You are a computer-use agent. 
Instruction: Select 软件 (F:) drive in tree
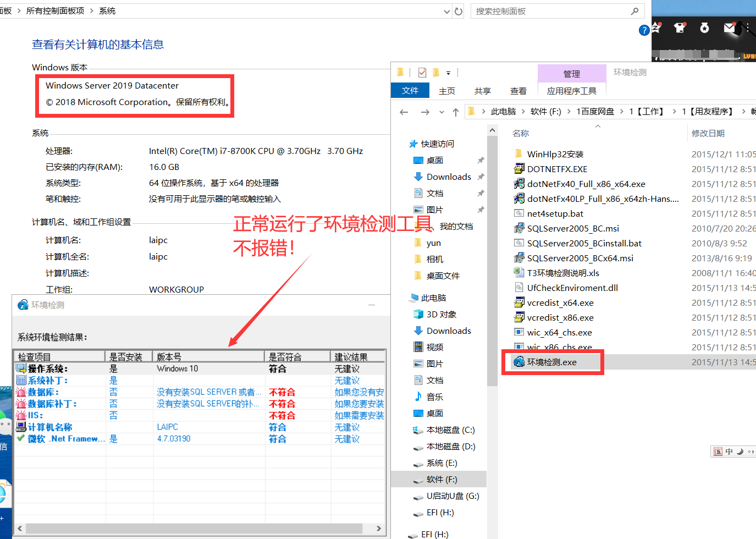tap(442, 479)
